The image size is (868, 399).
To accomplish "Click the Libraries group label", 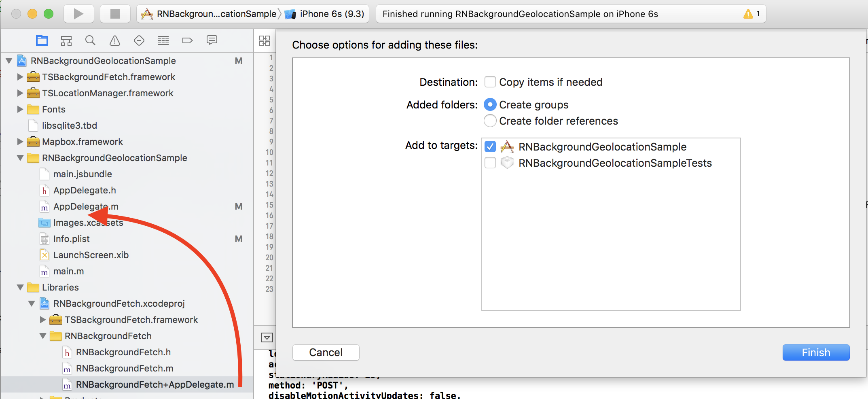I will (x=60, y=287).
